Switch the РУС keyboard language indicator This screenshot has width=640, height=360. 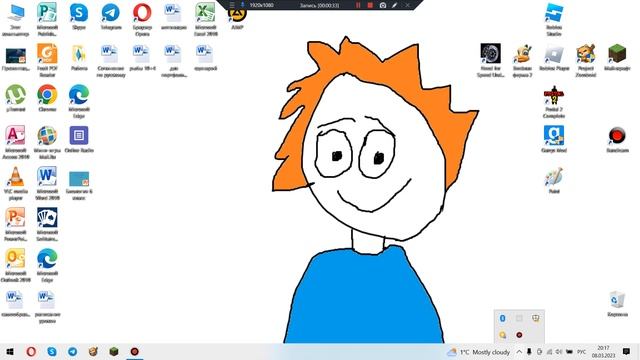pyautogui.click(x=582, y=352)
